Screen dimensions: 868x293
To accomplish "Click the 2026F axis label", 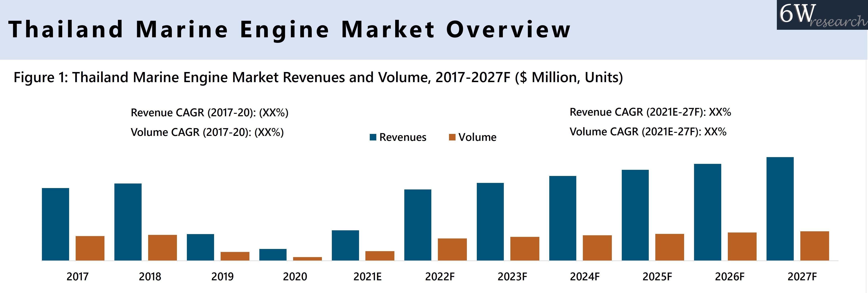I will point(730,277).
